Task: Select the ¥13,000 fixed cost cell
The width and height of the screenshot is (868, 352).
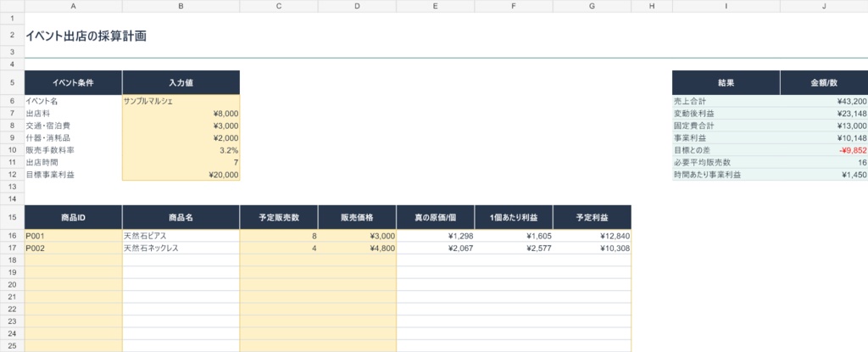Action: pyautogui.click(x=824, y=126)
